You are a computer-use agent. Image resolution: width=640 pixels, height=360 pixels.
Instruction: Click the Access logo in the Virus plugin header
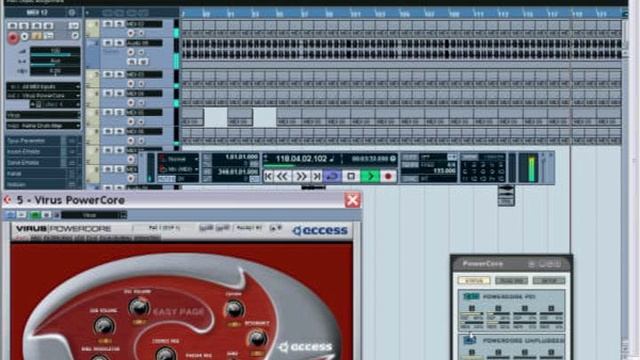pos(320,231)
